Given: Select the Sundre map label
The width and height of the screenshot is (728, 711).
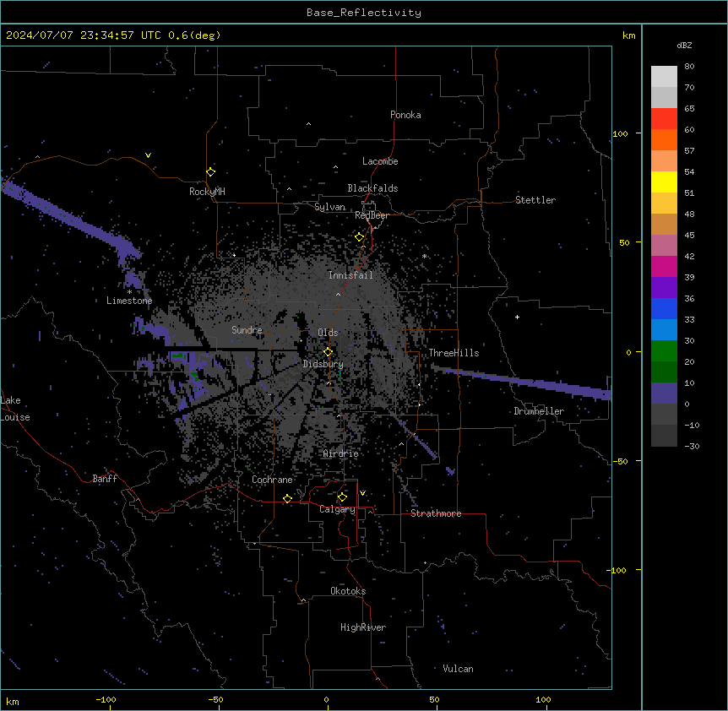Looking at the screenshot, I should (x=247, y=330).
